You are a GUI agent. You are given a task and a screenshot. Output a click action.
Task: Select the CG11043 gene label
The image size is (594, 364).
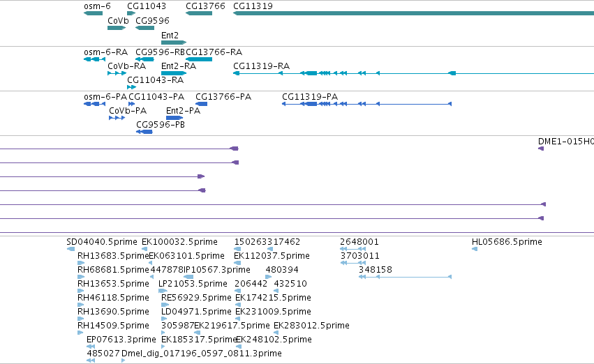coord(147,6)
